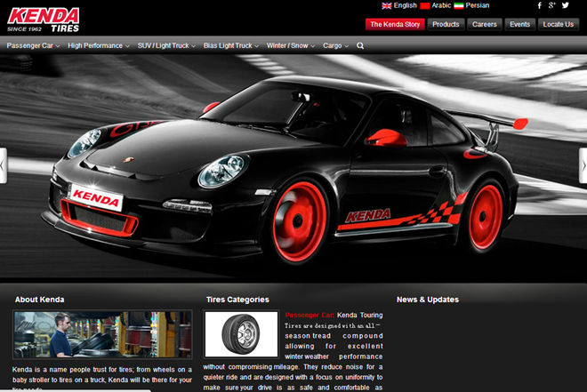587x392 pixels.
Task: Switch language to English
Action: (x=405, y=5)
